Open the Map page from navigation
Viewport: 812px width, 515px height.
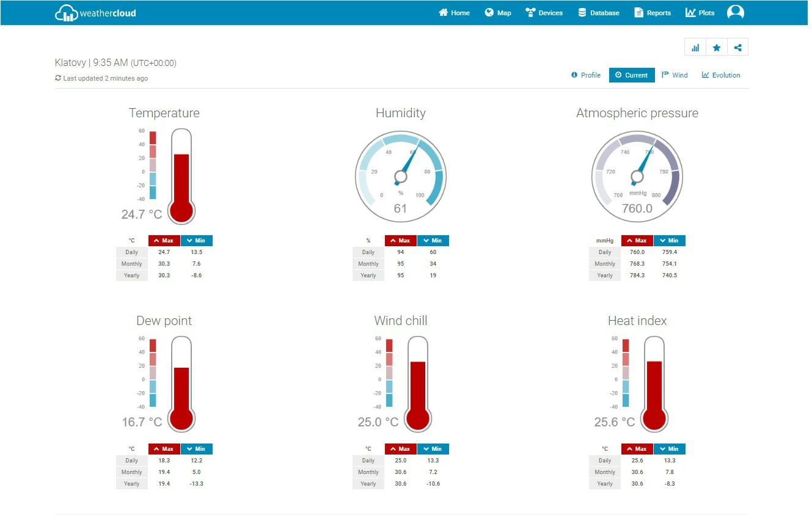(x=498, y=13)
